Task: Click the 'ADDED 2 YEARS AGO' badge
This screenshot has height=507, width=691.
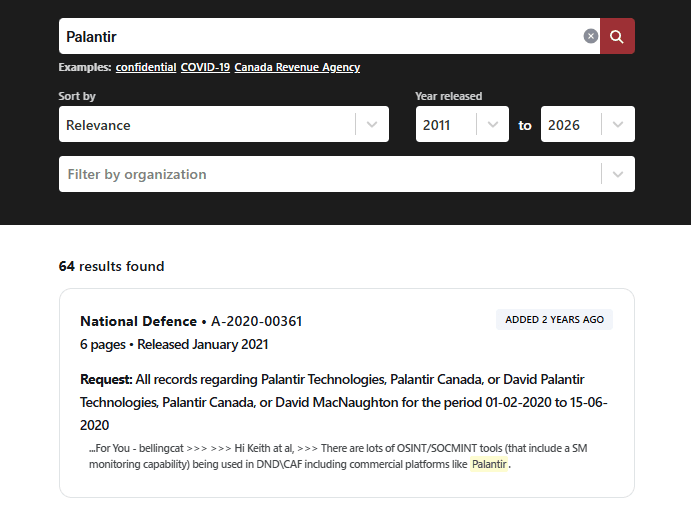Action: tap(554, 320)
